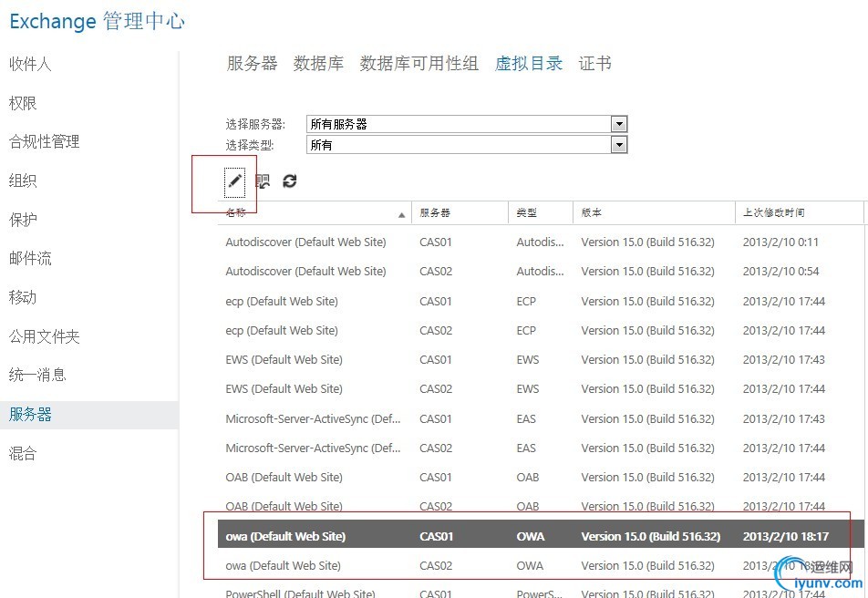The image size is (868, 598).
Task: Open 组织 in the sidebar
Action: point(23,180)
